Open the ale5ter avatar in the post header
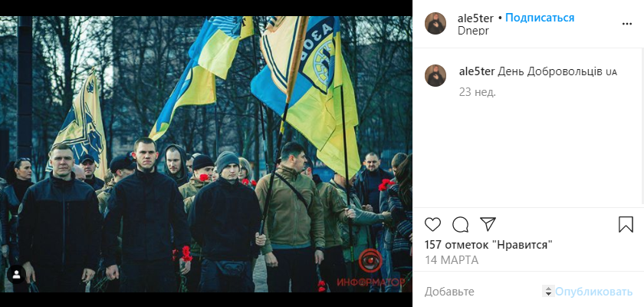This screenshot has width=644, height=307. [435, 24]
